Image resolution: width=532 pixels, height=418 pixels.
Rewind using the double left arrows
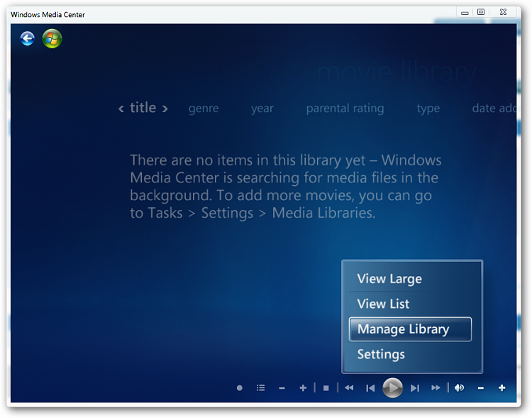pyautogui.click(x=349, y=387)
